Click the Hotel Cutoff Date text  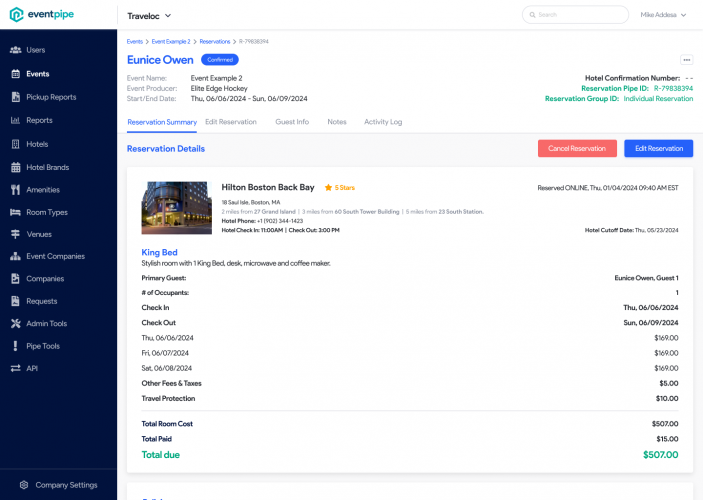[631, 230]
